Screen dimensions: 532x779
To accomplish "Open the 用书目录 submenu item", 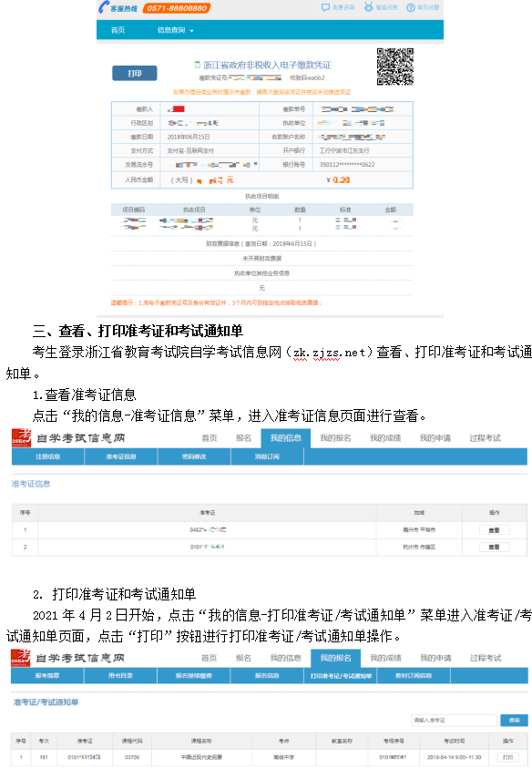I will click(121, 676).
